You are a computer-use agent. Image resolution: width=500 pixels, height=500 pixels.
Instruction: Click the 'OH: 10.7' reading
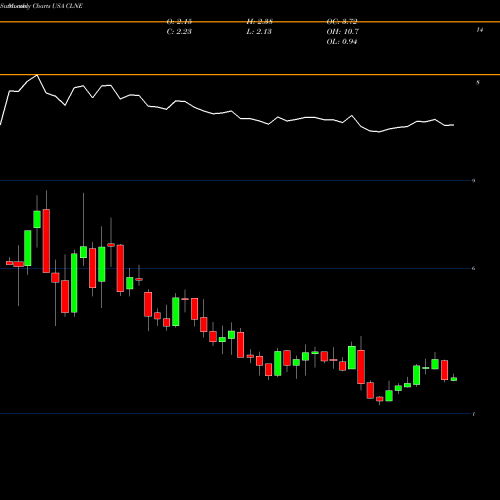coord(343,32)
